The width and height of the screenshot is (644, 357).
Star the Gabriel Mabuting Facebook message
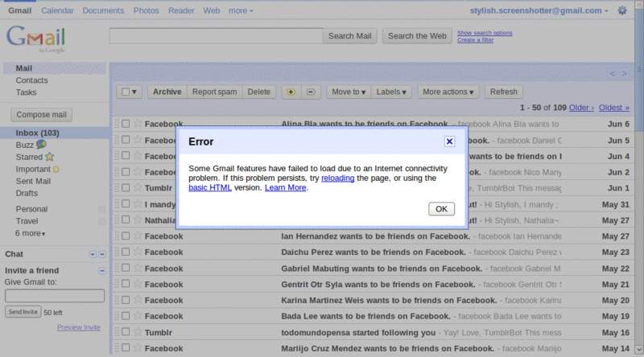(138, 268)
